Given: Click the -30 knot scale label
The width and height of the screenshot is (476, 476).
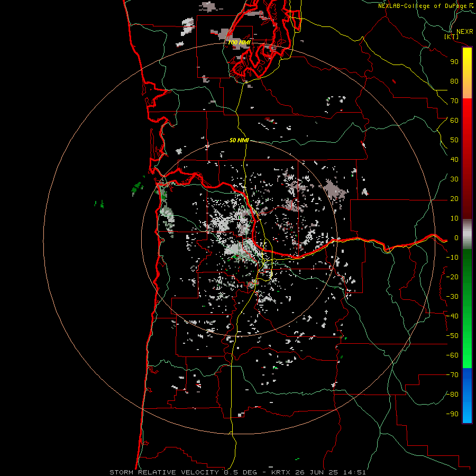Looking at the screenshot, I should tap(452, 297).
